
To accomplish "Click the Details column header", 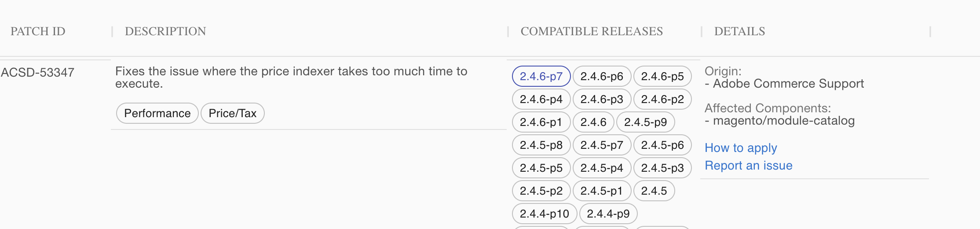I will [x=739, y=31].
